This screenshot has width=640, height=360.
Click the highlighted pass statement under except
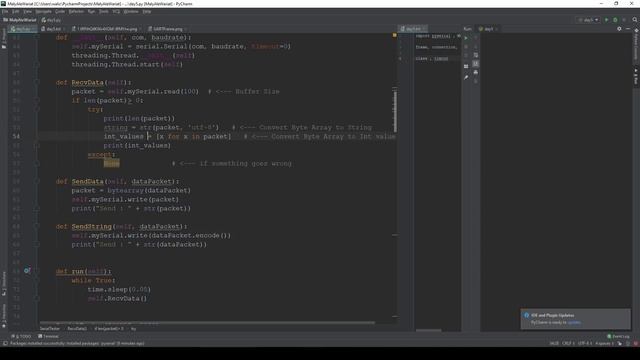(111, 163)
